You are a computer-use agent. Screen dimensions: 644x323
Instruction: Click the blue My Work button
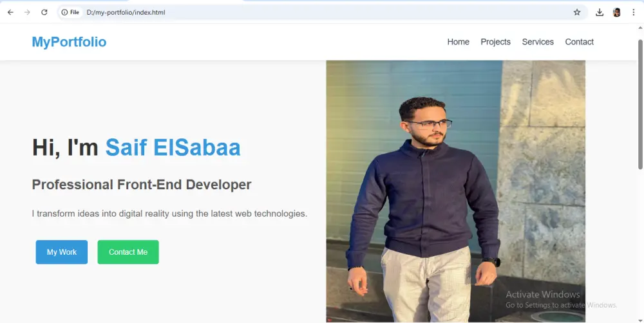(62, 252)
